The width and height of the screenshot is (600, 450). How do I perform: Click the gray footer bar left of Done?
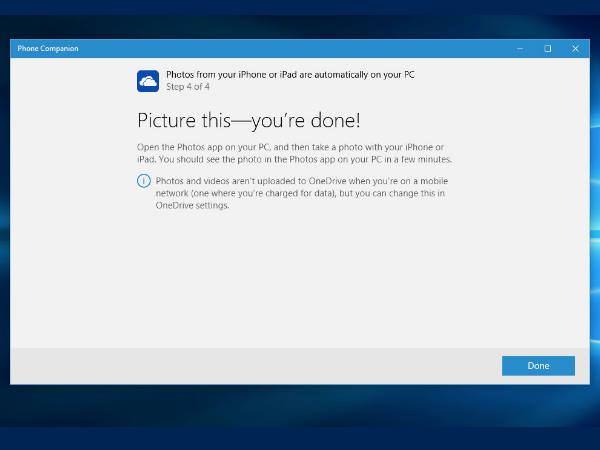coord(250,365)
